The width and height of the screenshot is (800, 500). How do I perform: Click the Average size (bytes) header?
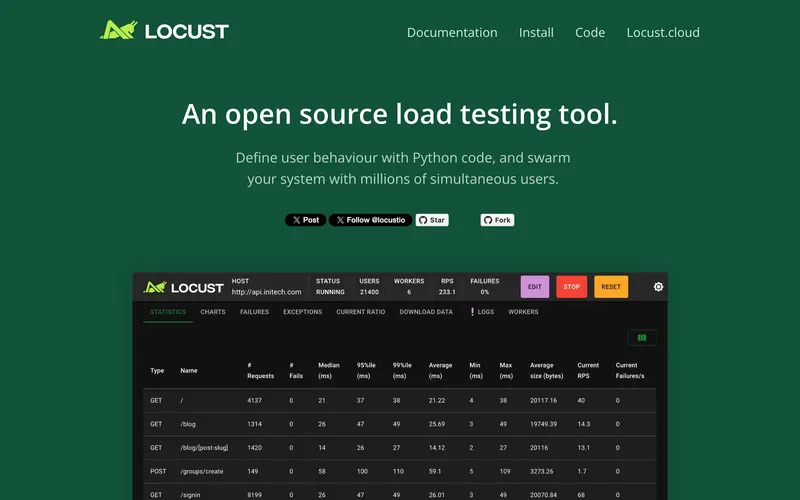[x=546, y=370]
